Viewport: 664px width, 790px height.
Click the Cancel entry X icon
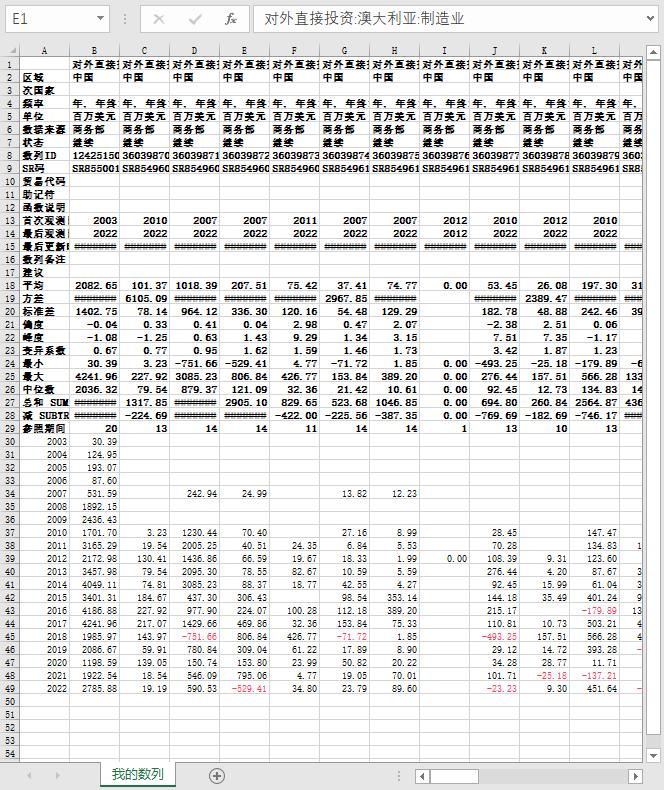point(159,19)
